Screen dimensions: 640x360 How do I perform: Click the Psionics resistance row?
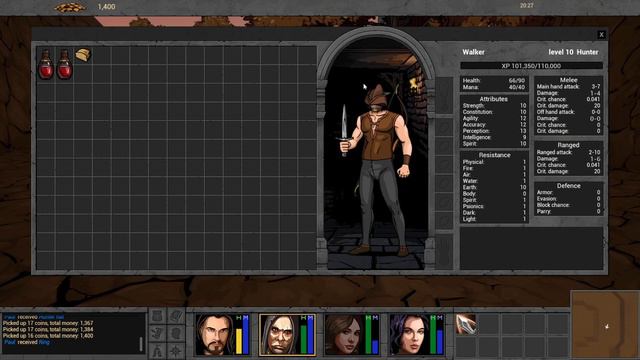click(x=494, y=207)
